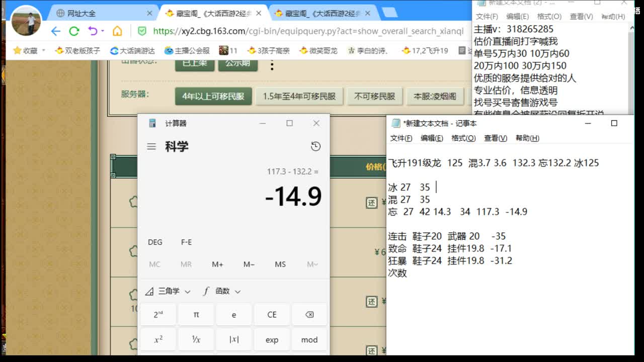
Task: Open 查看(V) menu in top-right notepad
Action: (x=581, y=17)
